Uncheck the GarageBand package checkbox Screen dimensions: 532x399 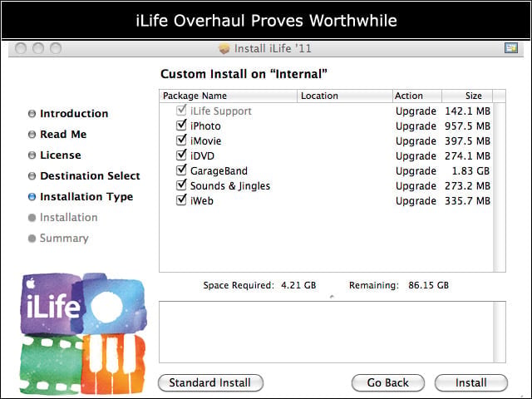click(x=181, y=170)
